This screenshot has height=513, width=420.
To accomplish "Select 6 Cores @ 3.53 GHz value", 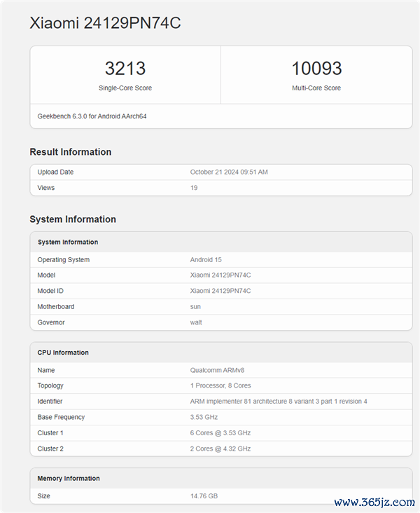I will [220, 433].
